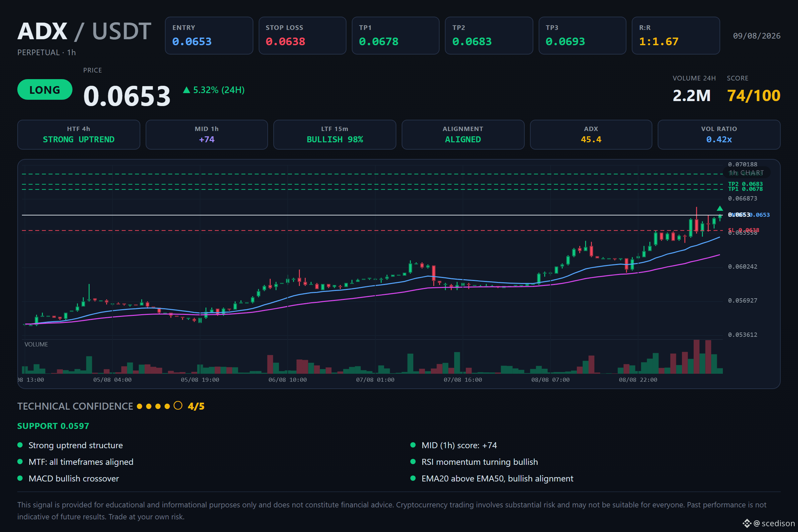Select the TP3 0.0693 card
This screenshot has height=532, width=798.
(582, 36)
